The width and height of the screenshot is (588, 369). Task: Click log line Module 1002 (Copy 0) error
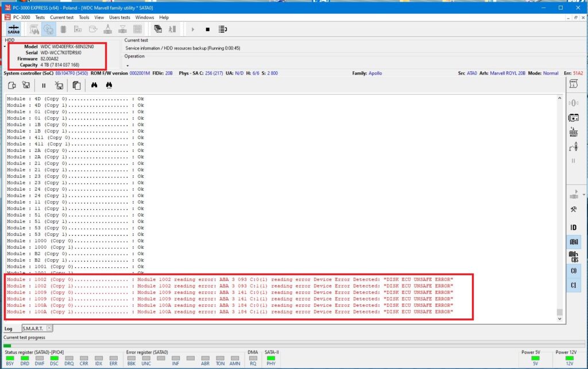[230, 280]
